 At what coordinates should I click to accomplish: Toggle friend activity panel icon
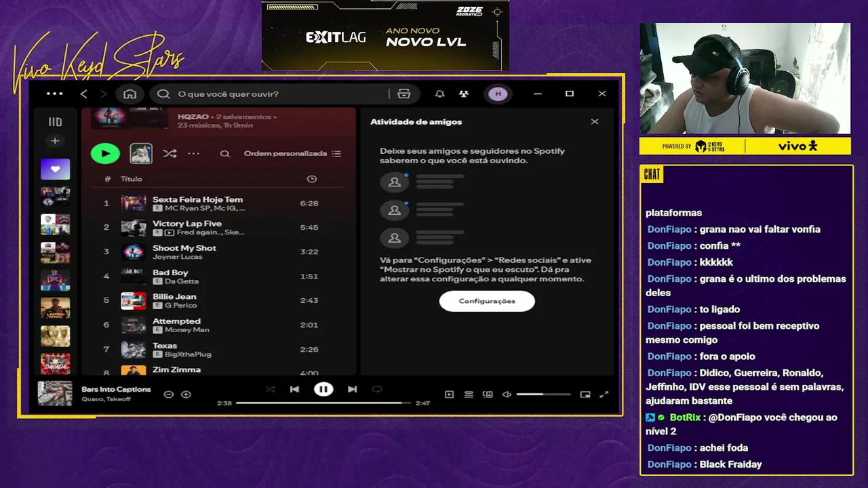point(463,94)
